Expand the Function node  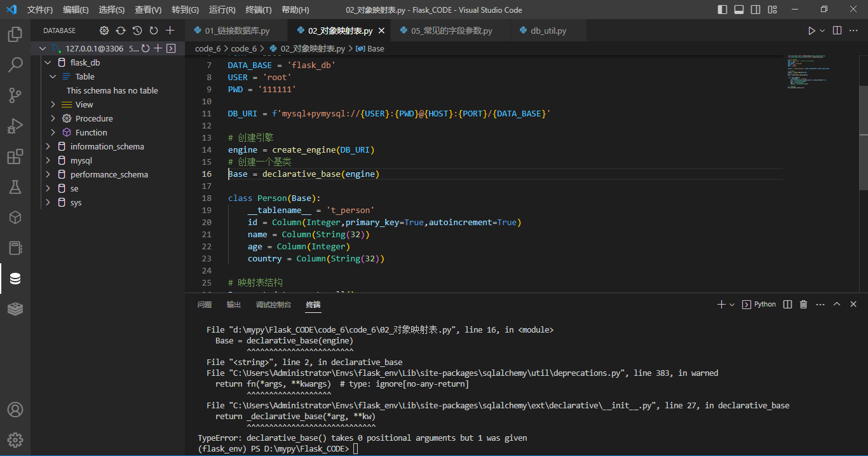coord(53,132)
